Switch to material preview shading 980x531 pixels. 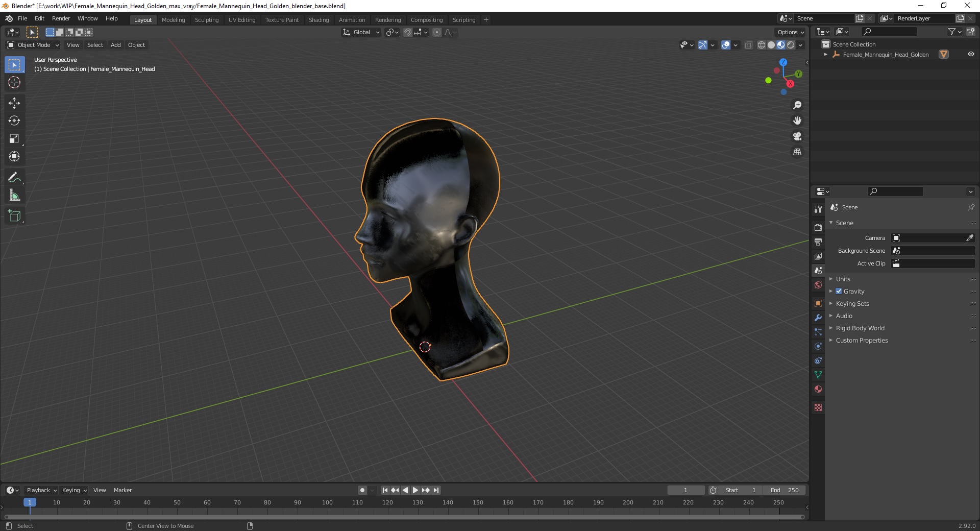pyautogui.click(x=781, y=45)
